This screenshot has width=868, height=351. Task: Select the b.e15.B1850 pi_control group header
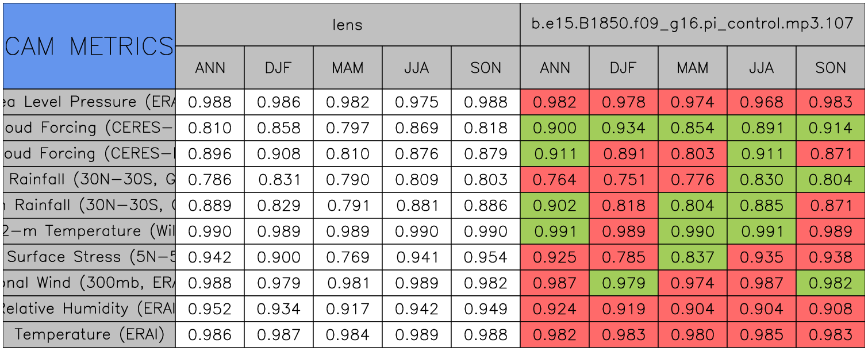[x=692, y=25]
